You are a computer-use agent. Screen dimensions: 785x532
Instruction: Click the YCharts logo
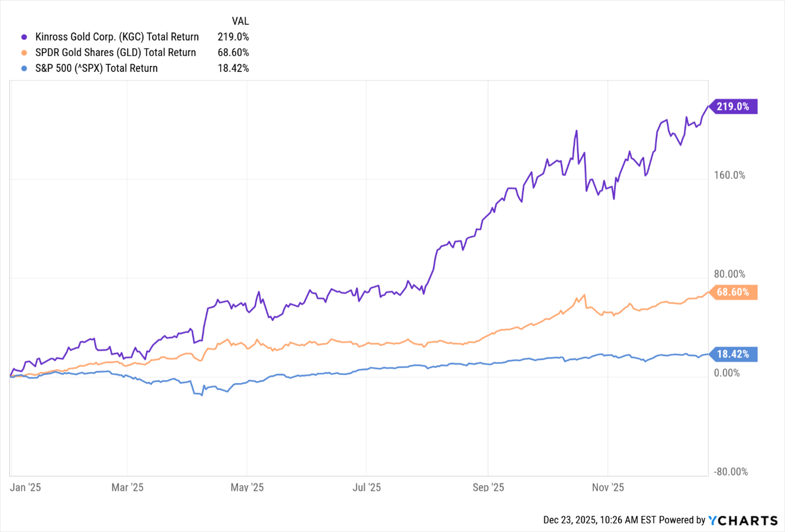[x=743, y=520]
